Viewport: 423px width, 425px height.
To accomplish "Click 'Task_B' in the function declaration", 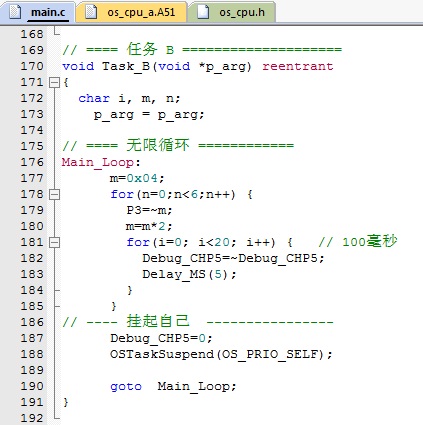I will [x=126, y=66].
